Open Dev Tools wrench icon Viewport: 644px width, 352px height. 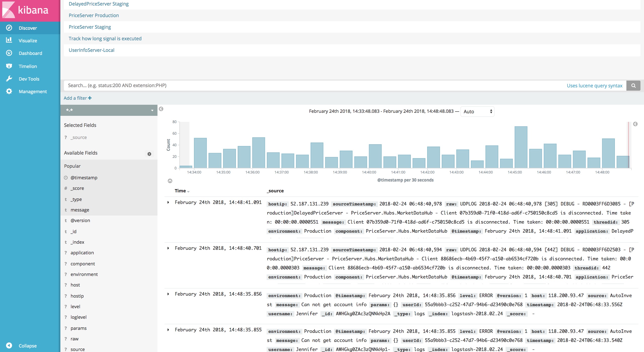point(9,79)
